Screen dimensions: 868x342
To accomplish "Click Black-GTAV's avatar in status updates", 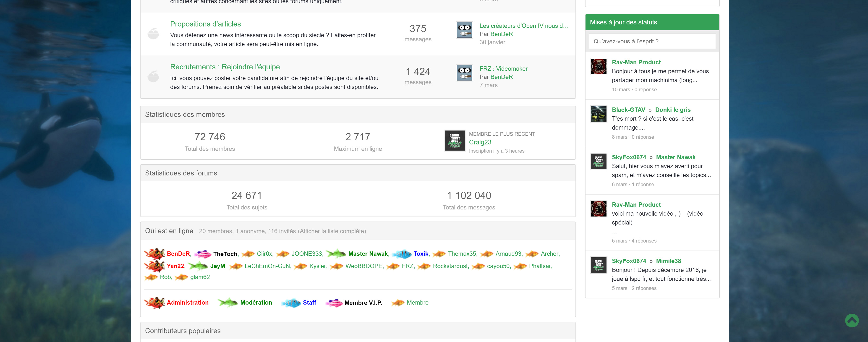I will coord(599,114).
